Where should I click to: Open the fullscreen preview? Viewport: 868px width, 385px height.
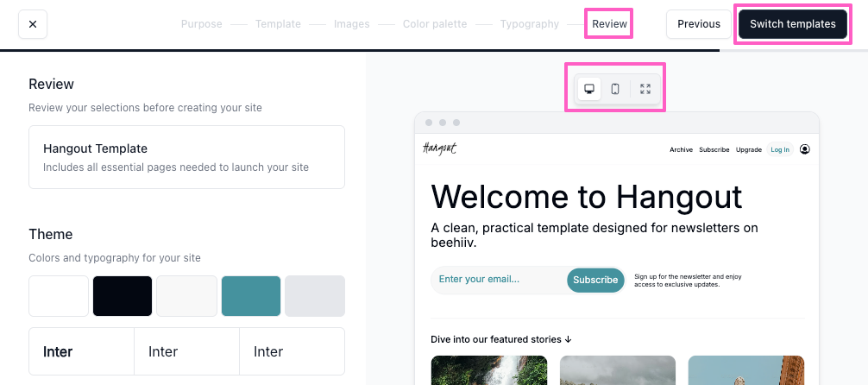pos(645,89)
